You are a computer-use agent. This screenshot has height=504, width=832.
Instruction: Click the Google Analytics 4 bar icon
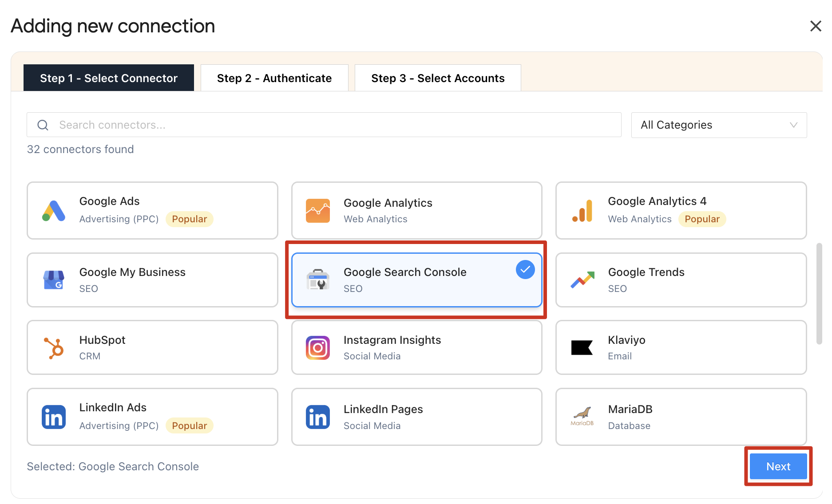pos(582,211)
